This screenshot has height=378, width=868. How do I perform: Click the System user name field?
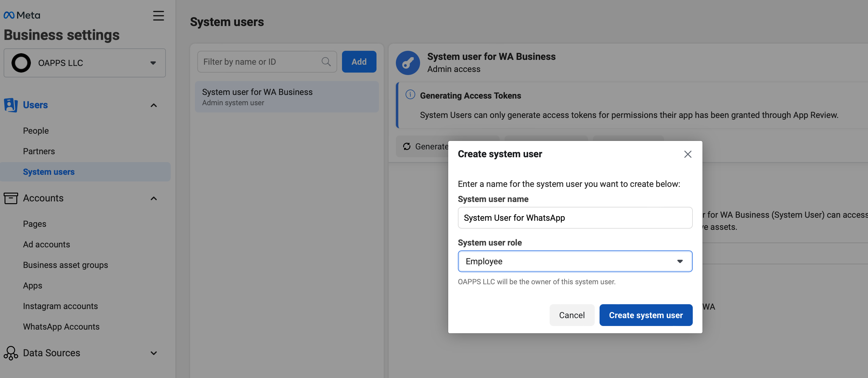(575, 218)
